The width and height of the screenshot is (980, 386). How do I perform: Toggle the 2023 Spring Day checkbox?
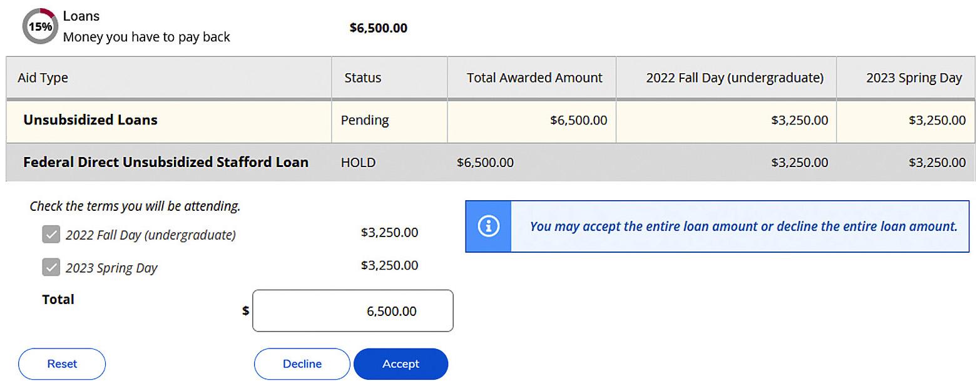[51, 267]
